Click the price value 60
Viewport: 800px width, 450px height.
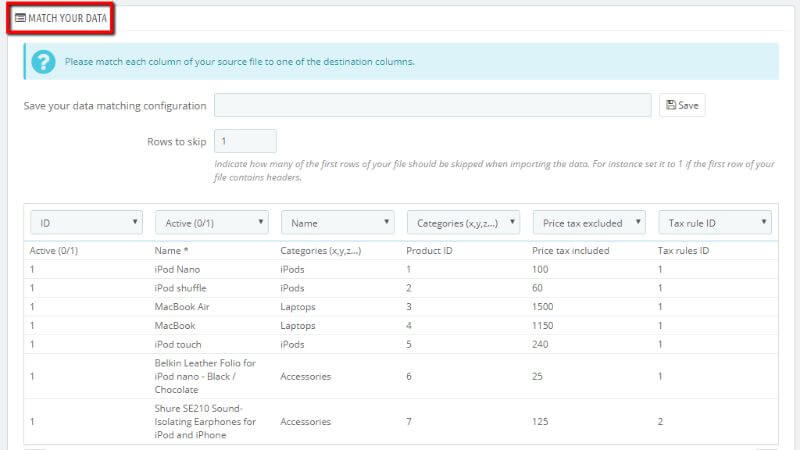point(537,288)
